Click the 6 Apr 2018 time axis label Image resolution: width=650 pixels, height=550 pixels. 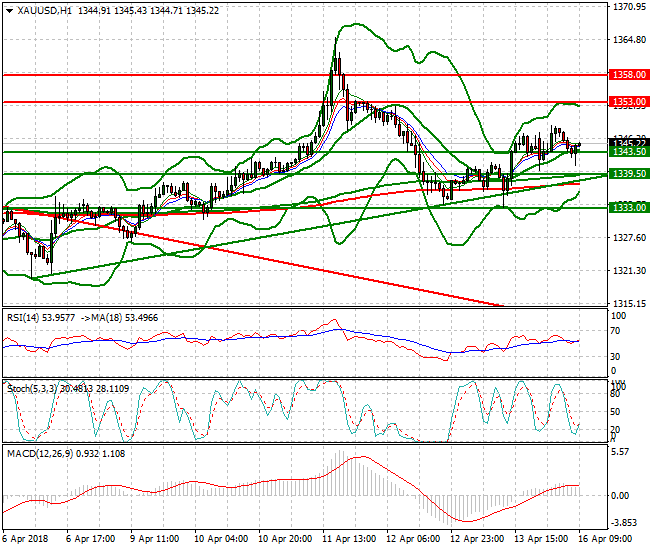pyautogui.click(x=25, y=539)
